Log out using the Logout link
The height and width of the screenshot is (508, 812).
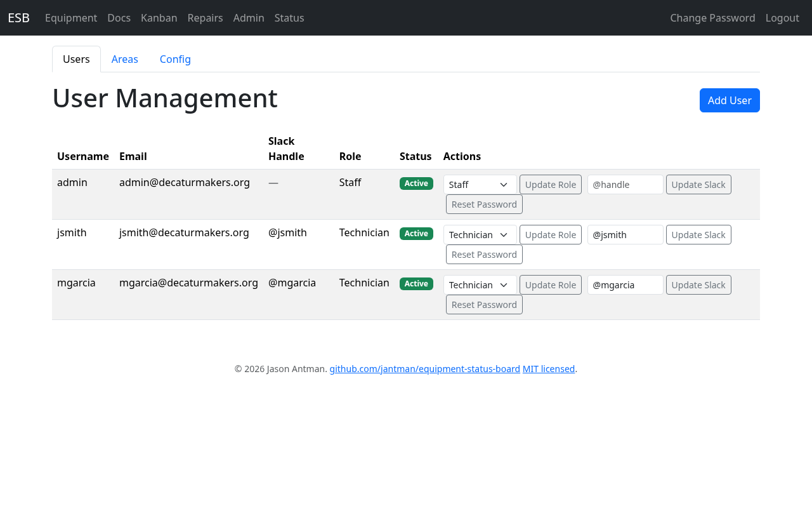[x=782, y=18]
